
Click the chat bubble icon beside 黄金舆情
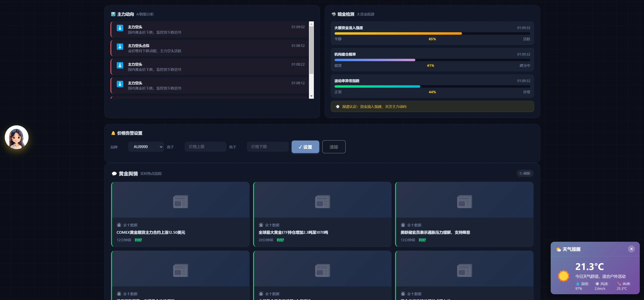tap(114, 174)
